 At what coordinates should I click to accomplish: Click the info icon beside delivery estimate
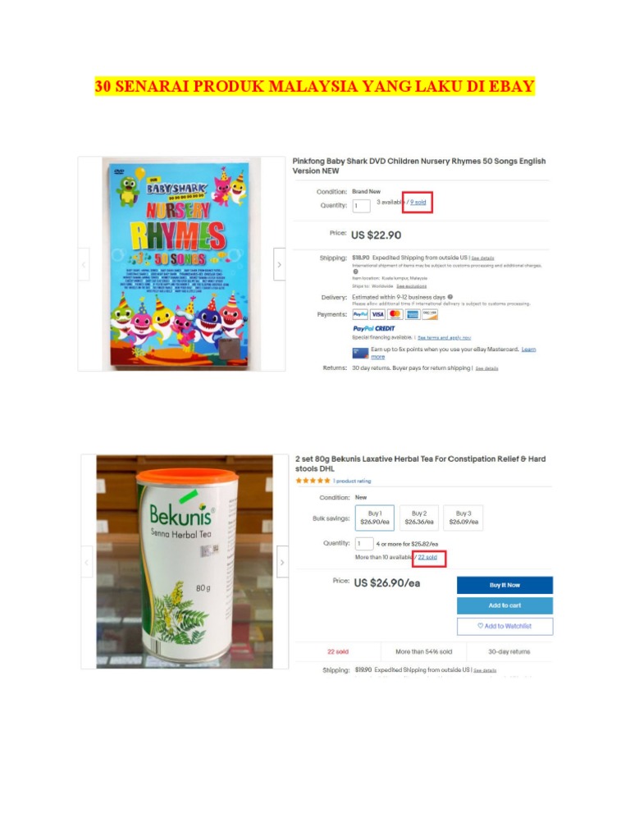450,297
